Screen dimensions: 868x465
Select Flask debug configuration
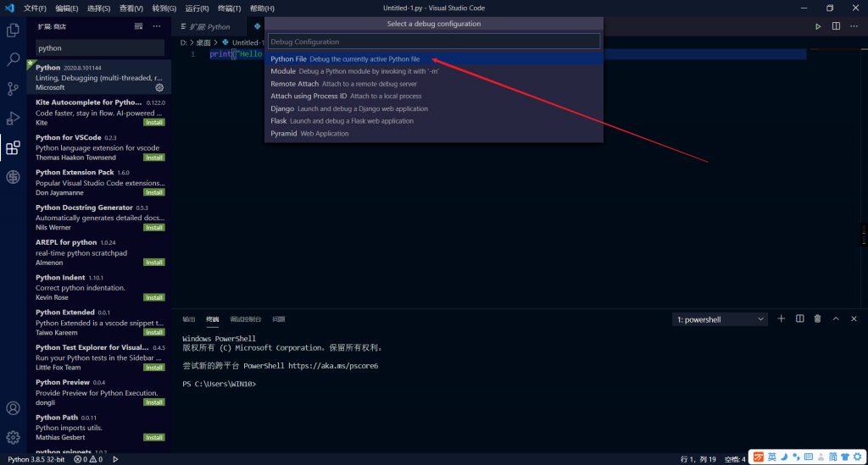[x=434, y=121]
